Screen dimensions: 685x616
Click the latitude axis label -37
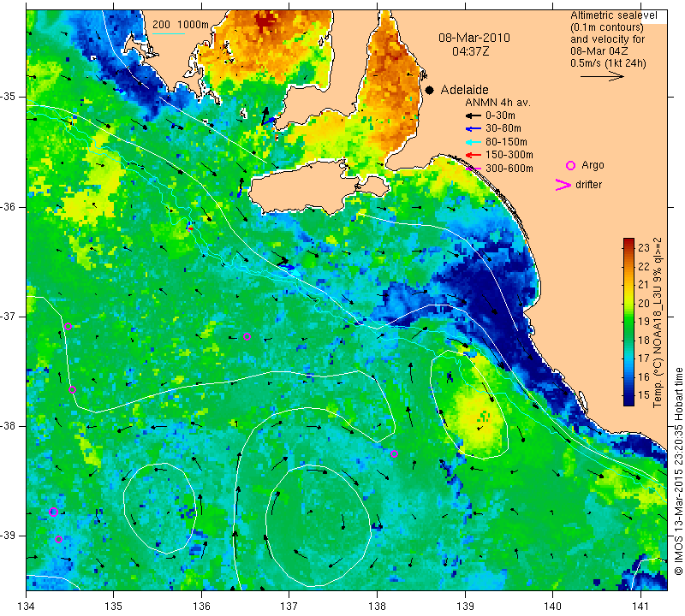8,316
